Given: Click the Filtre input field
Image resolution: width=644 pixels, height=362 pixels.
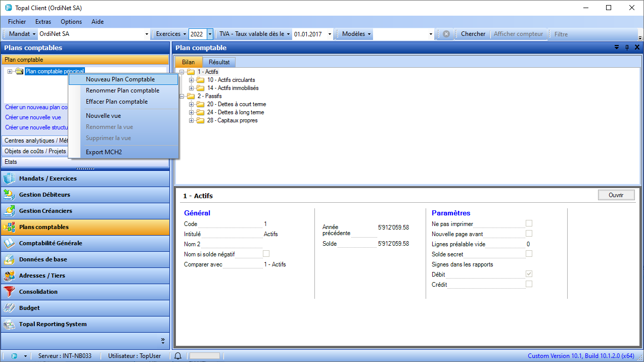Looking at the screenshot, I should pyautogui.click(x=594, y=34).
